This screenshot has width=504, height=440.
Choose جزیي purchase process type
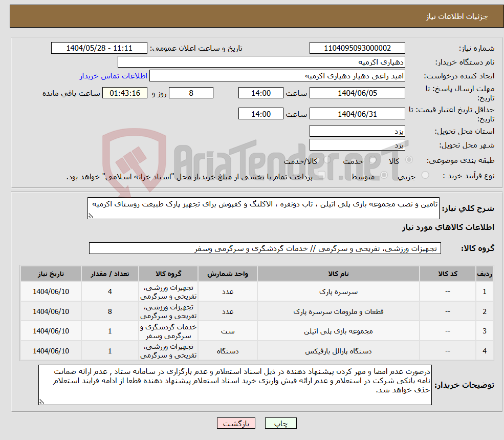coord(426,175)
